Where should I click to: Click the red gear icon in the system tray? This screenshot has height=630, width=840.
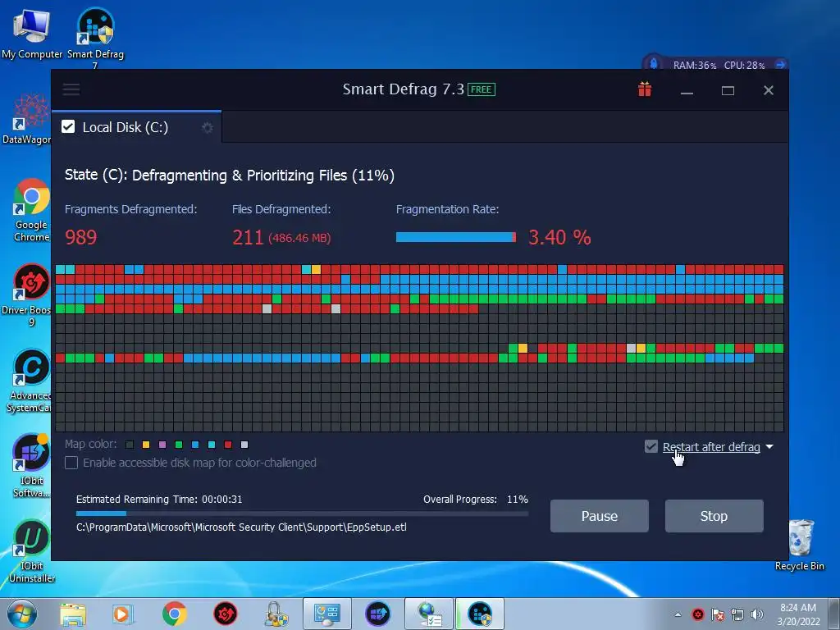click(698, 614)
